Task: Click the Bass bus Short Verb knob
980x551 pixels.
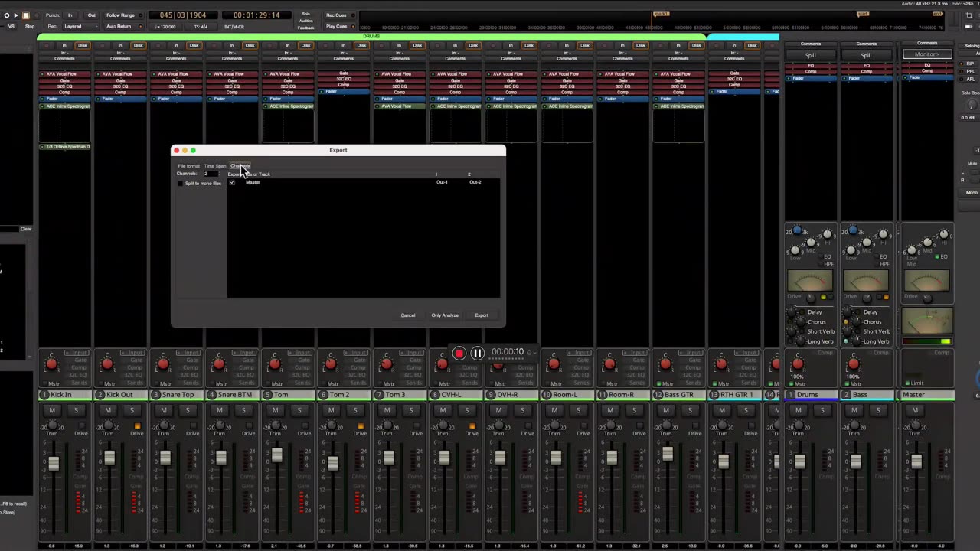Action: pos(846,331)
